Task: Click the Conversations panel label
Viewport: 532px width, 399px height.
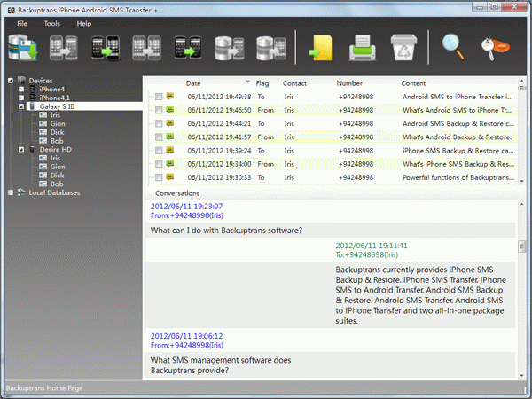Action: (177, 193)
